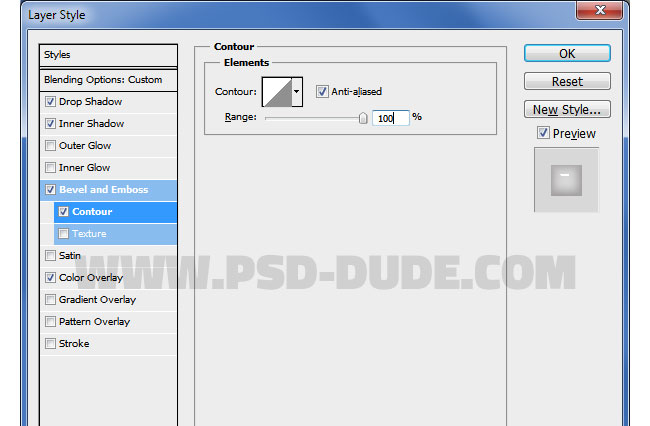
Task: Uncheck the Bevel and Emboss checkbox
Action: point(50,189)
